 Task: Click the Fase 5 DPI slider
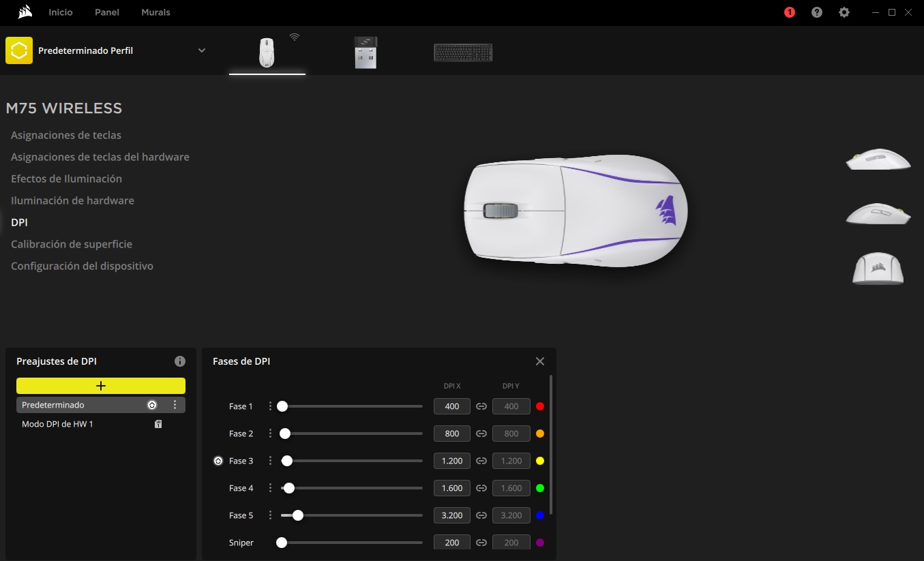point(352,515)
